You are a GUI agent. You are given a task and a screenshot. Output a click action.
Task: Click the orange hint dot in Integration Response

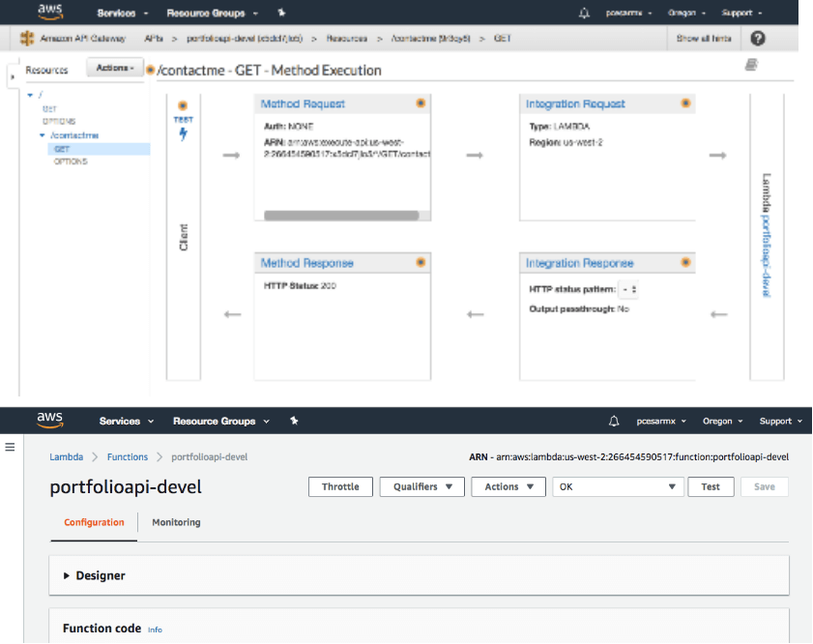[x=685, y=262]
